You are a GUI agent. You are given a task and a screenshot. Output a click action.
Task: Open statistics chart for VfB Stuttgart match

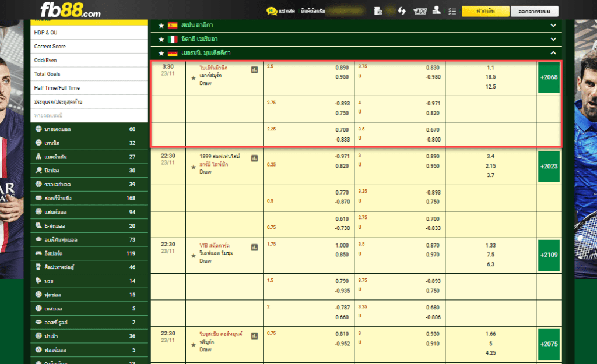(254, 248)
